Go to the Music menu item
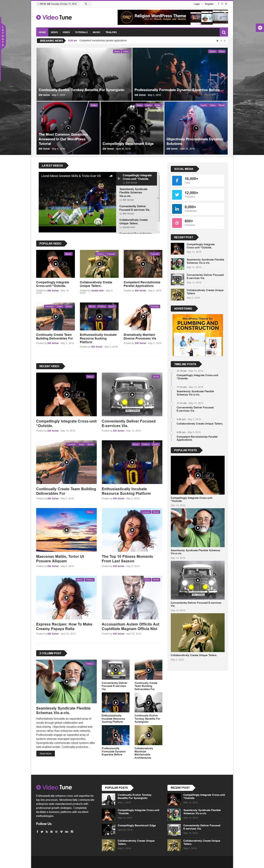This screenshot has width=264, height=868. click(96, 32)
